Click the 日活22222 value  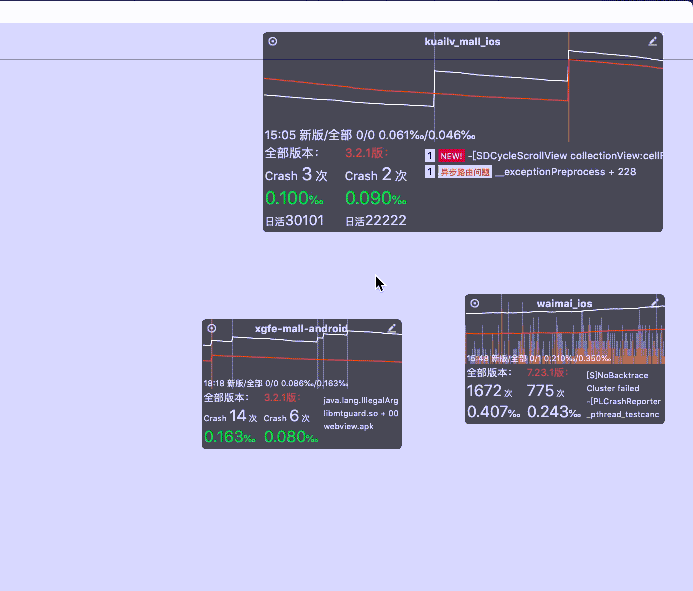pyautogui.click(x=376, y=221)
